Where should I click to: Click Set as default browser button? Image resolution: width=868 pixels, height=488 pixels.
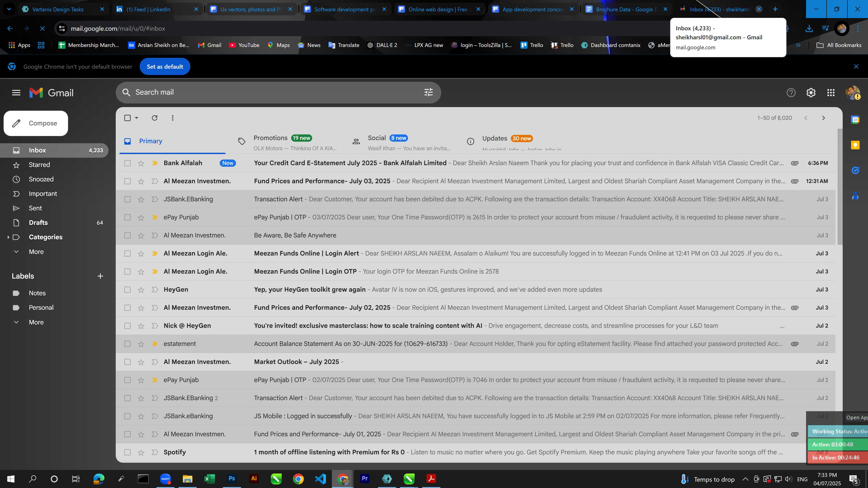(165, 67)
